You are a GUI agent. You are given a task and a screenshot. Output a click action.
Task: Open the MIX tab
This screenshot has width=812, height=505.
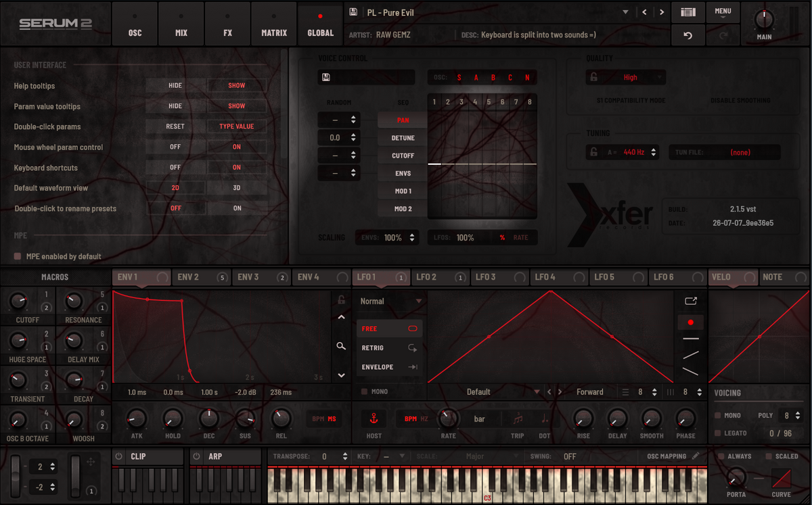pos(181,24)
